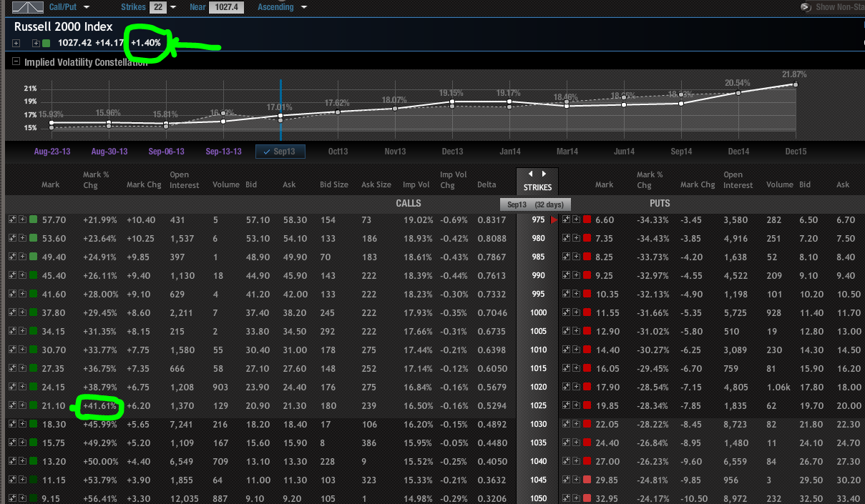Click the trade icon for the 11.55 put
The image size is (865, 504).
click(x=566, y=312)
